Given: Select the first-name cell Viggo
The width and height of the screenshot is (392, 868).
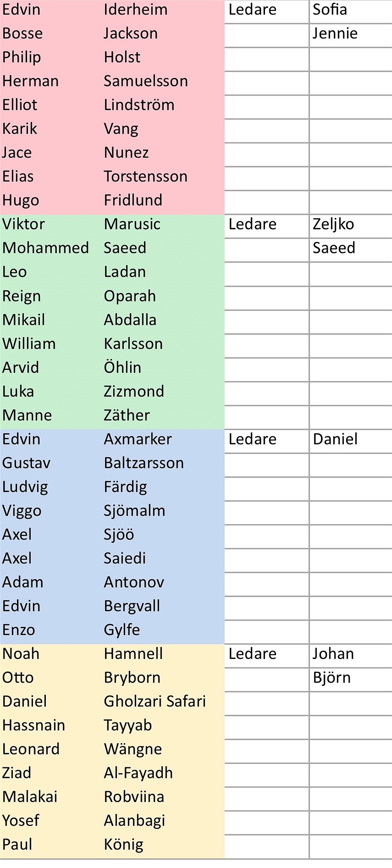Looking at the screenshot, I should pyautogui.click(x=22, y=511).
